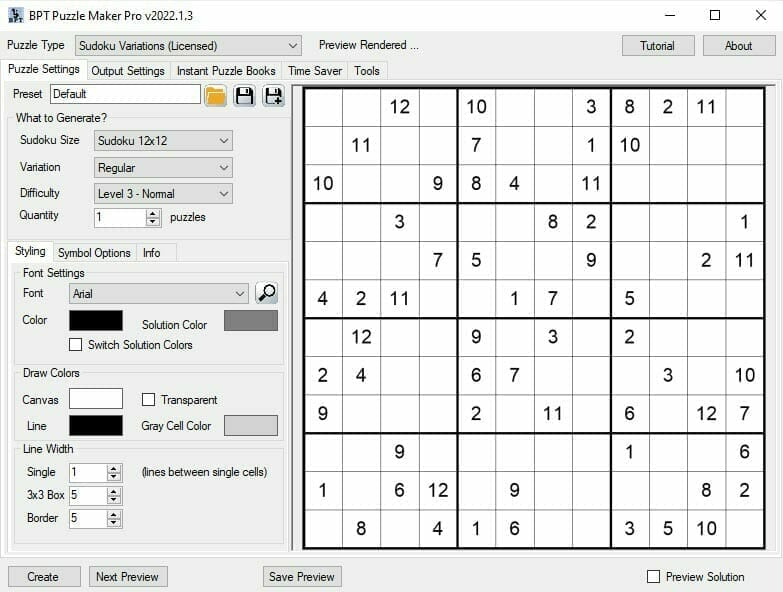
Task: Open the Time Saver tab
Action: [315, 71]
